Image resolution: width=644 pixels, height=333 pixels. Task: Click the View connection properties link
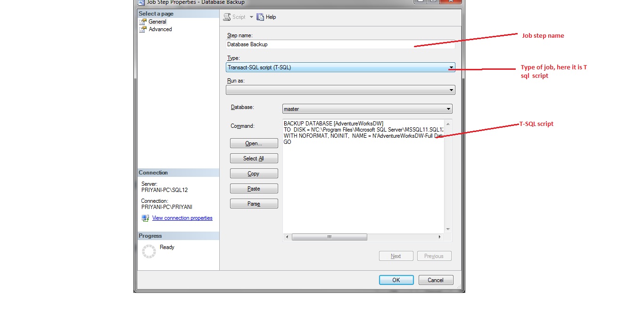tap(182, 217)
